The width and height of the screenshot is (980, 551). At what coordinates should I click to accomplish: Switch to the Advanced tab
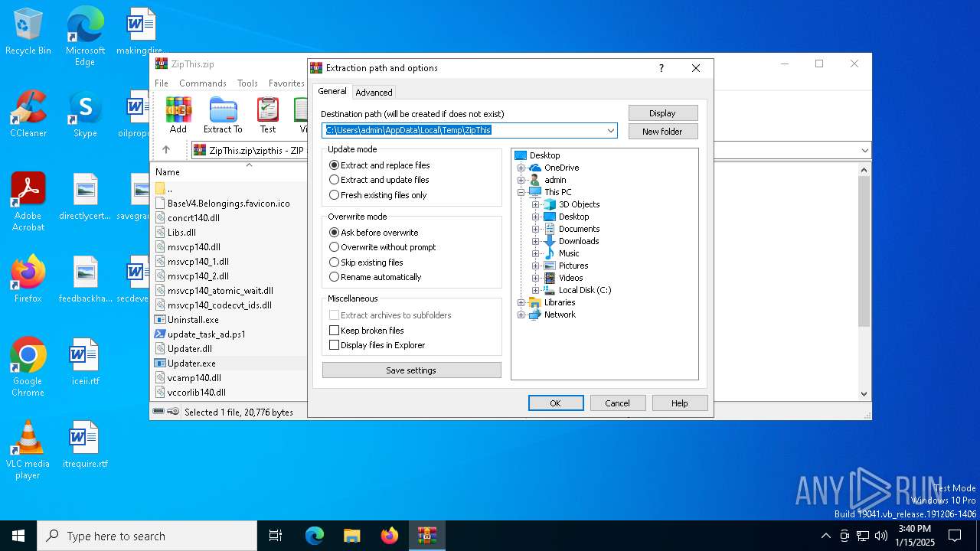[374, 92]
